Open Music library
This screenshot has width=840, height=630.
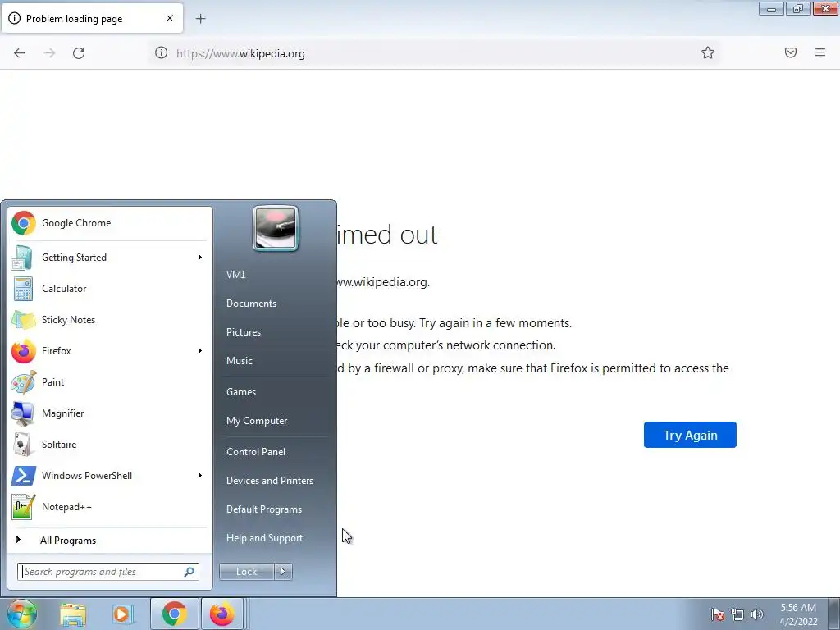coord(239,361)
